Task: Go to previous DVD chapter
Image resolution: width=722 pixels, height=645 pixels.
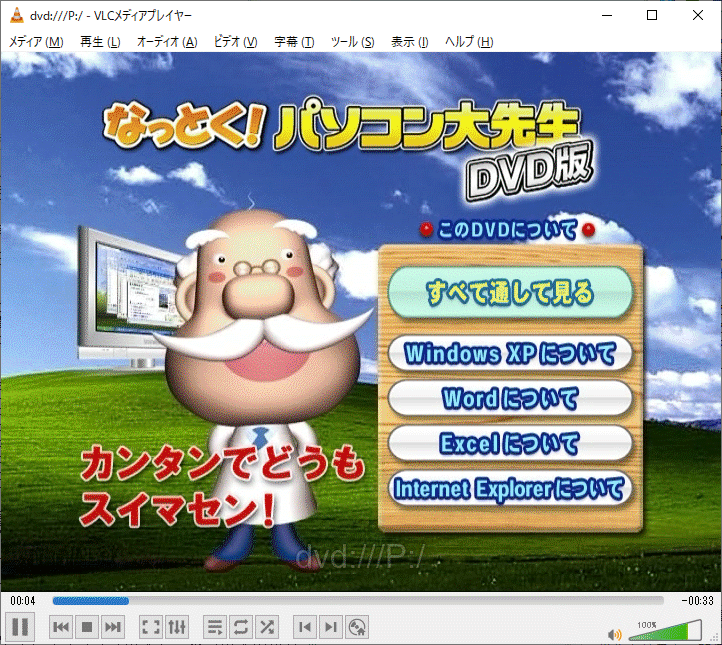Action: coord(305,627)
